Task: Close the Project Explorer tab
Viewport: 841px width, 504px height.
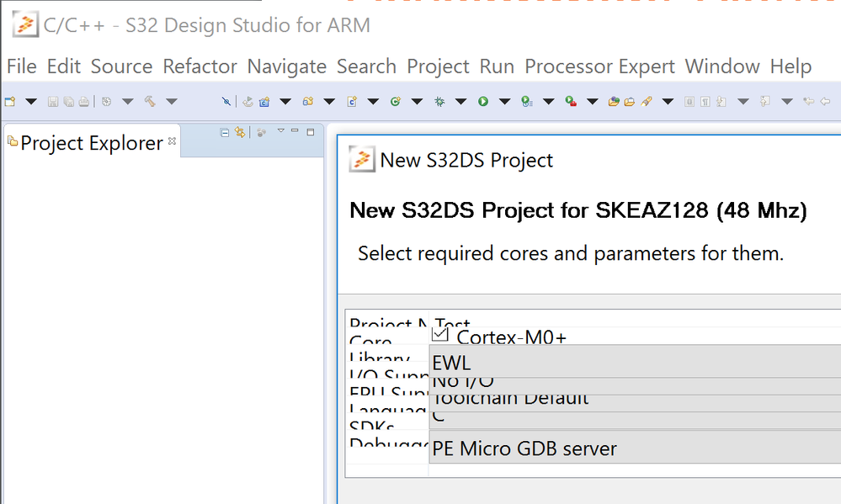Action: (173, 141)
